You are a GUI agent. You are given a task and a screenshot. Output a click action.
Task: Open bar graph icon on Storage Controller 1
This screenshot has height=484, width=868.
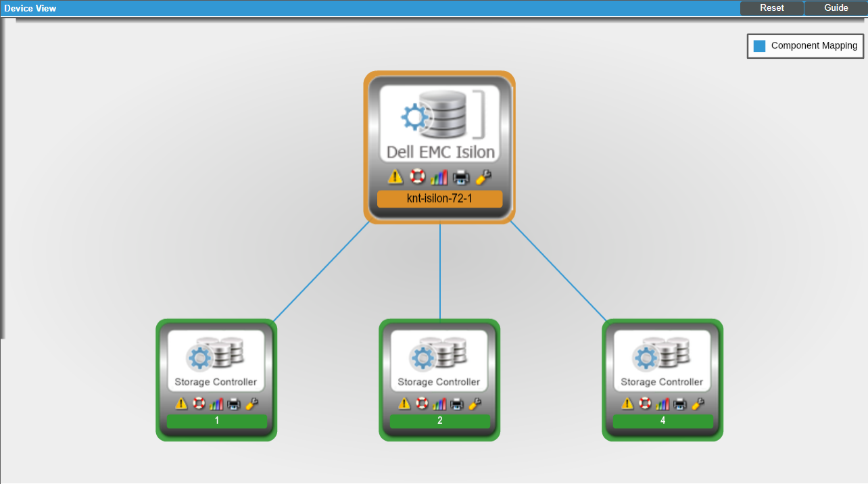coord(216,404)
